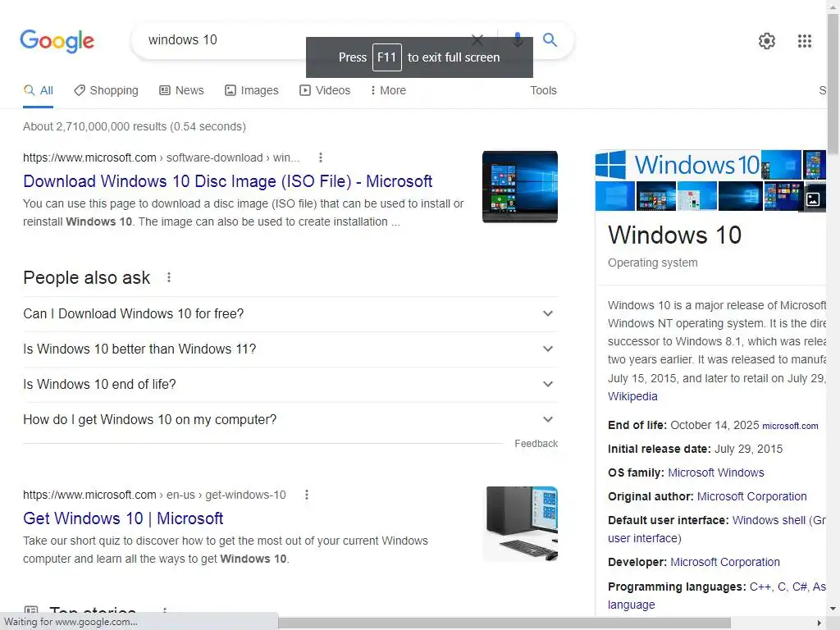Click the first result's microsoft.com URL breadcrumb
840x630 pixels.
(x=162, y=157)
